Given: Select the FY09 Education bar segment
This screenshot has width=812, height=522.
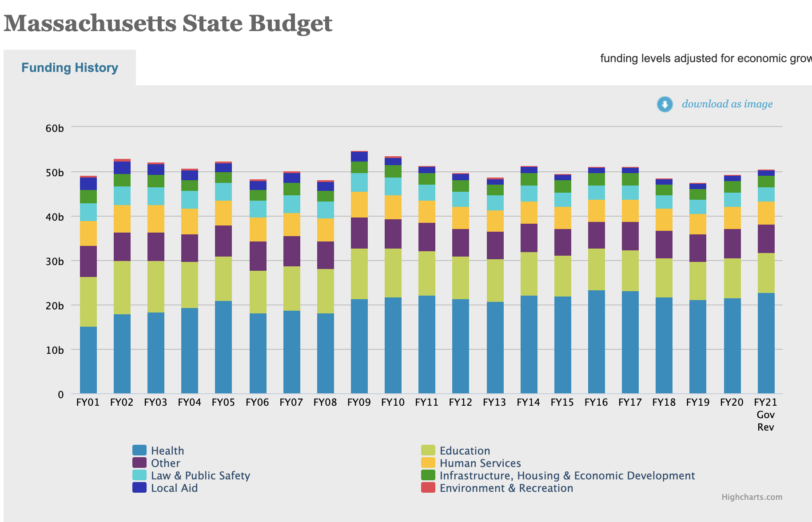Looking at the screenshot, I should click(359, 274).
